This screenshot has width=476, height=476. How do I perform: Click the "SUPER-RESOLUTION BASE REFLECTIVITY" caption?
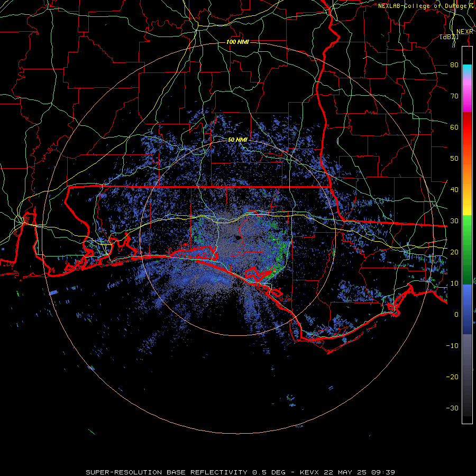coord(167,472)
